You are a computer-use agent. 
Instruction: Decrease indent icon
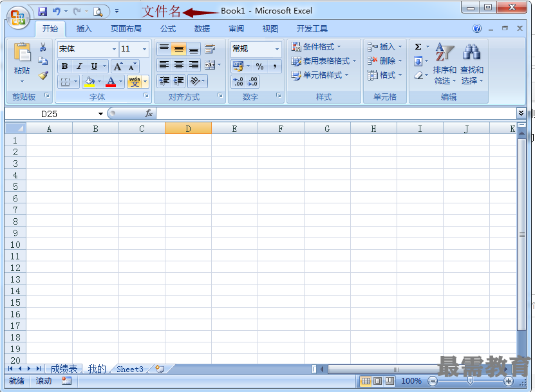tap(164, 81)
